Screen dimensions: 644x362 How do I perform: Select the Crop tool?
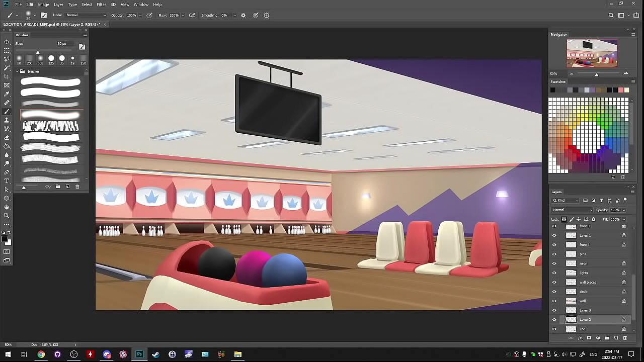tap(7, 76)
